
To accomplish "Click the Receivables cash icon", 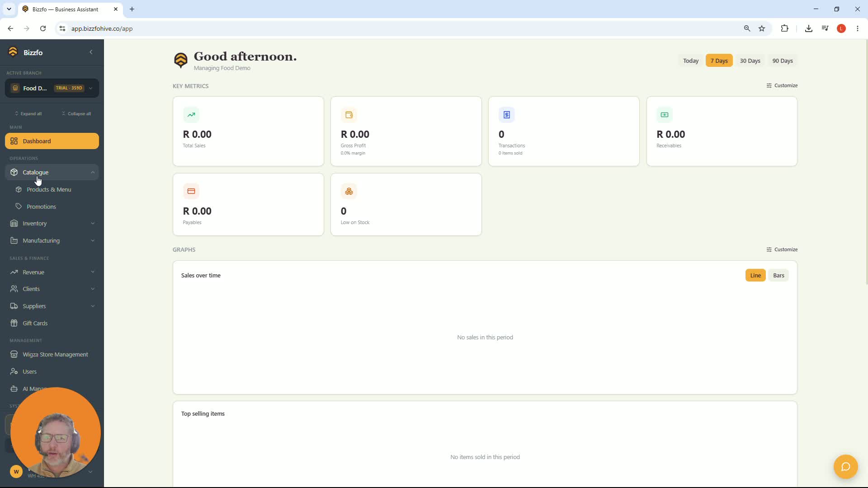I will [665, 115].
